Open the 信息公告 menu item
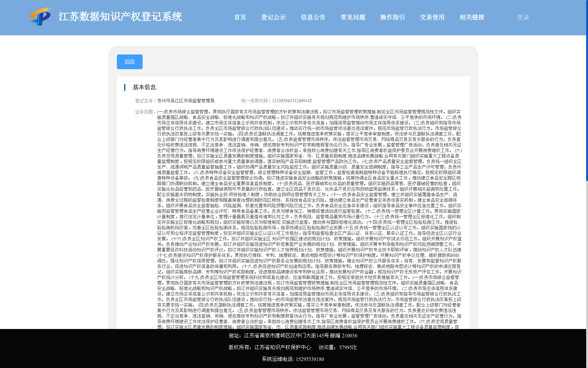This screenshot has height=368, width=588. tap(313, 17)
